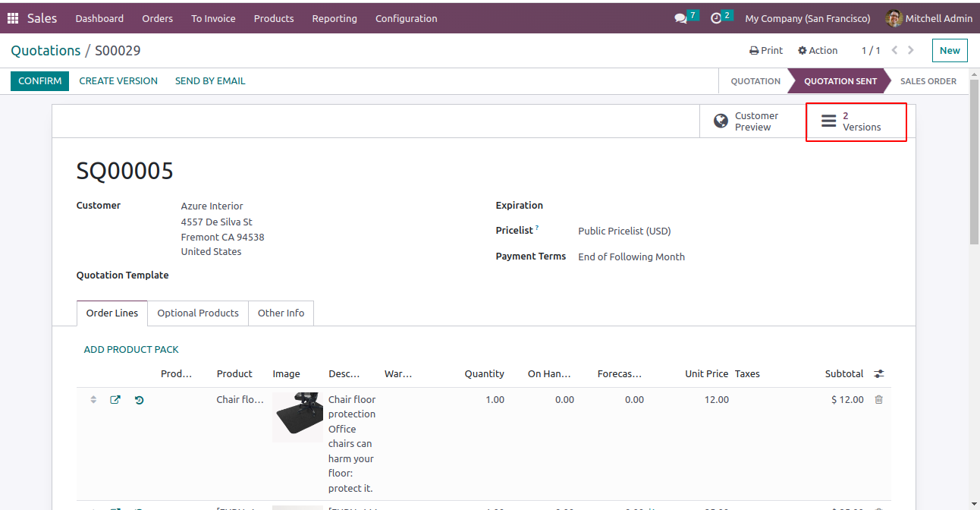Click the Chair floor protection description cell
Screen dimensions: 980x510
click(x=352, y=444)
